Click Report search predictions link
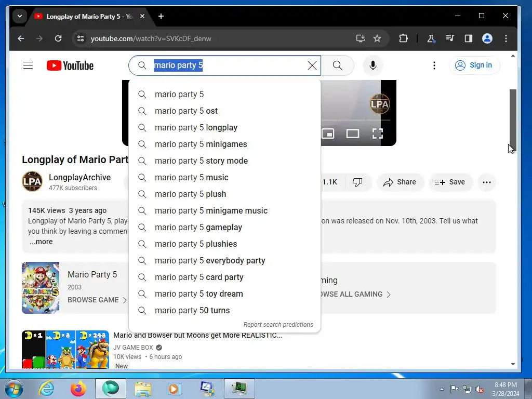The width and height of the screenshot is (532, 399). 278,325
